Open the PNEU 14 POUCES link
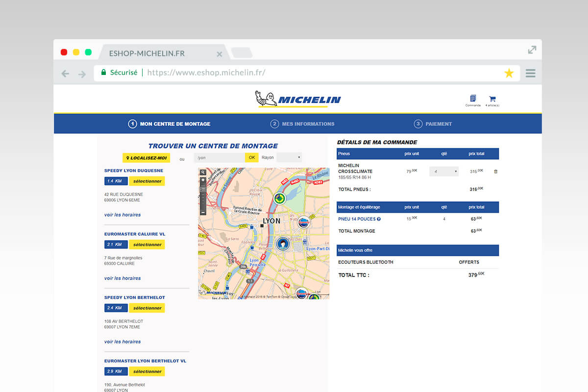This screenshot has height=392, width=588. [357, 219]
